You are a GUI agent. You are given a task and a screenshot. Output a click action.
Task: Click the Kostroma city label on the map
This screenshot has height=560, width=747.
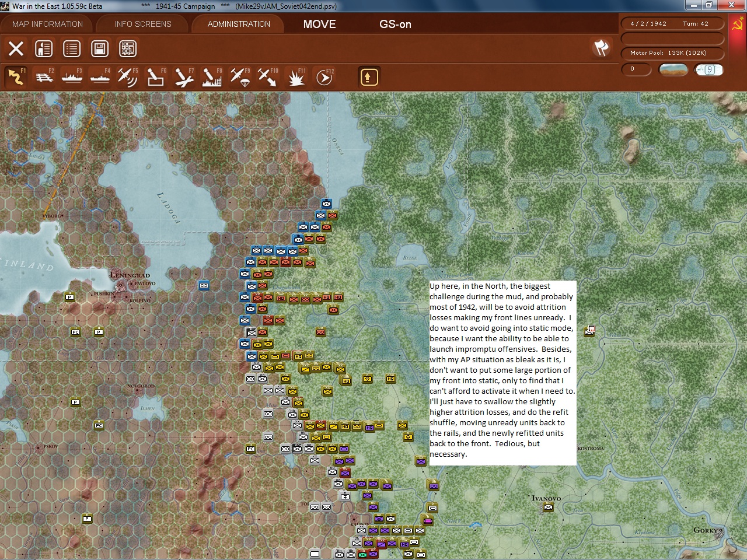pyautogui.click(x=591, y=448)
